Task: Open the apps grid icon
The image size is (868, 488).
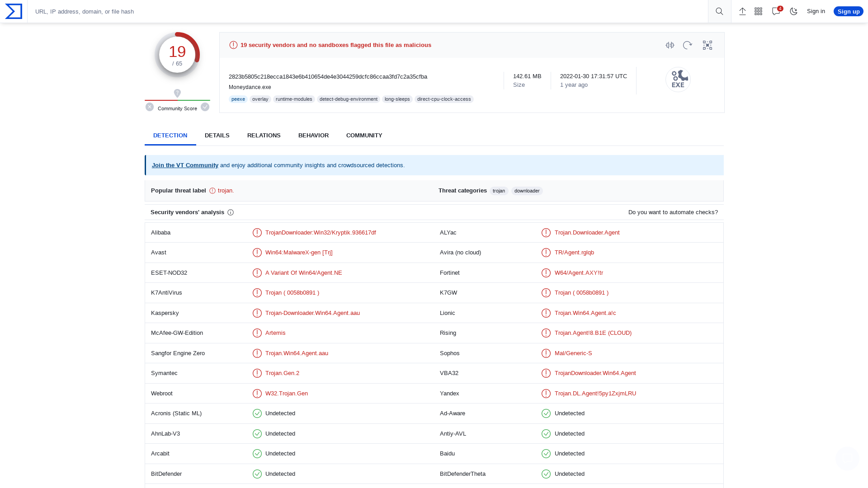Action: tap(759, 11)
